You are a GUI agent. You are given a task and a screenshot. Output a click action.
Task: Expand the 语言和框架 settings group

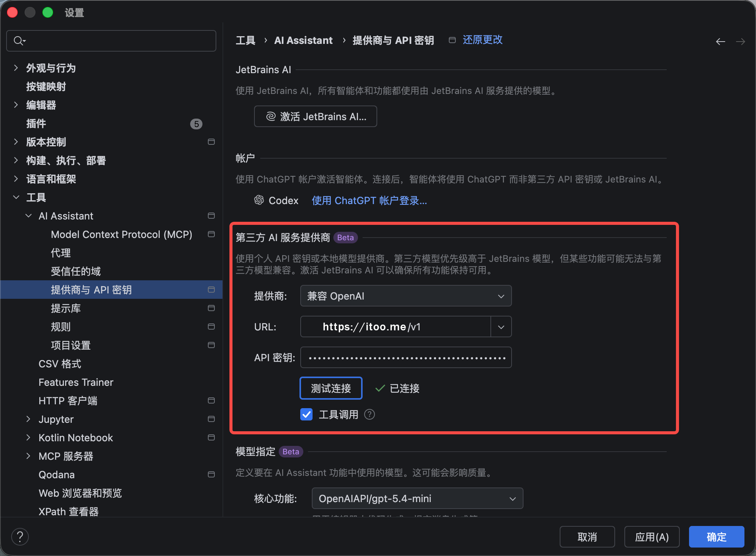click(16, 179)
